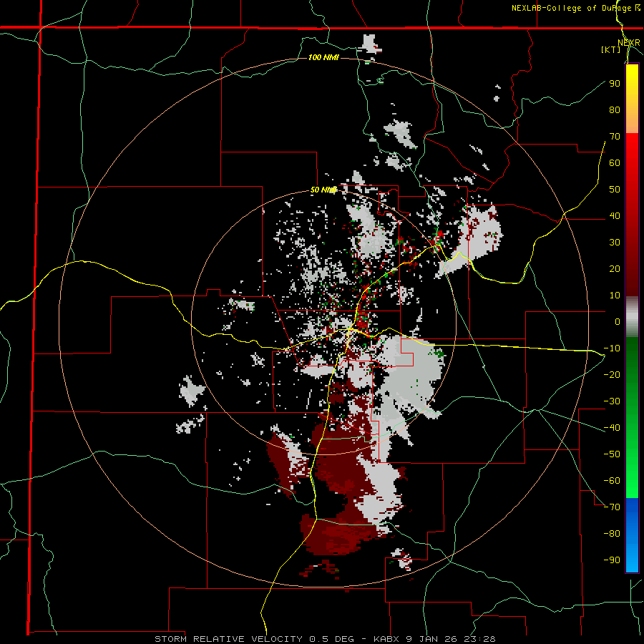Select the -90 knots scale label
The height and width of the screenshot is (644, 644).
pyautogui.click(x=612, y=560)
